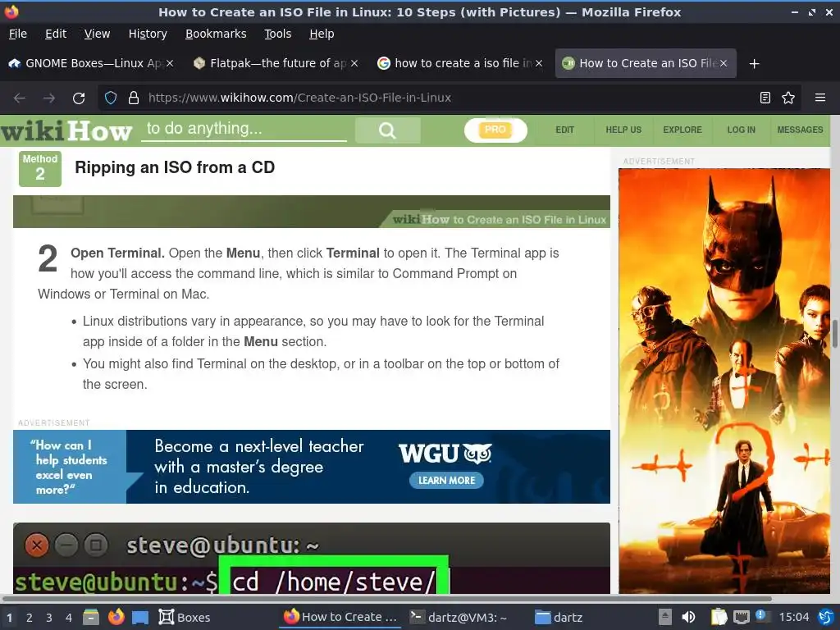The height and width of the screenshot is (630, 840).
Task: Click EXPLORE in wikiHow header
Action: (x=682, y=130)
